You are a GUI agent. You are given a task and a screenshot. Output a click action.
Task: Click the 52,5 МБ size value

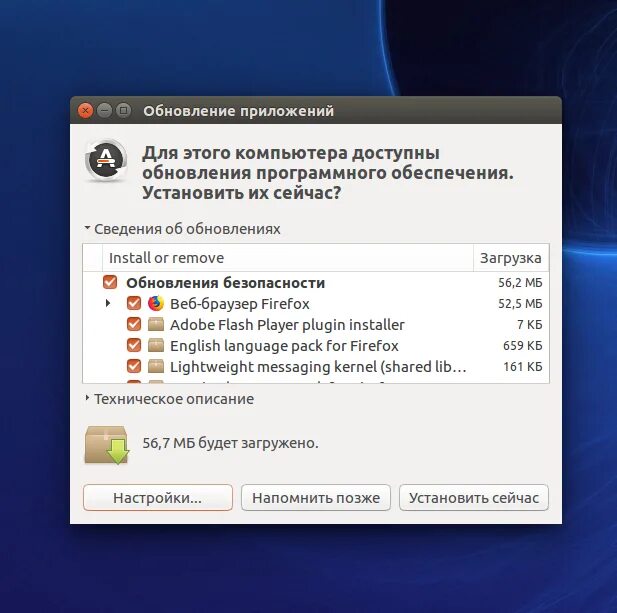[520, 304]
